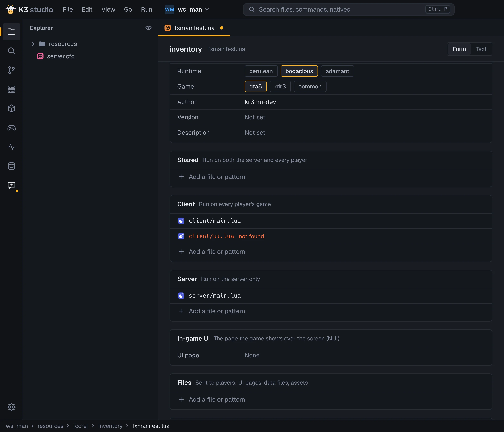
Task: Click the Lua icon beside client/main.lua
Action: point(181,221)
